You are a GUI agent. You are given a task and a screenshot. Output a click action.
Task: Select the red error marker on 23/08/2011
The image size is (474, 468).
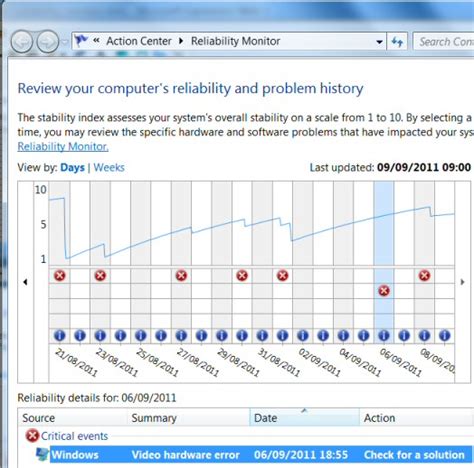pyautogui.click(x=100, y=276)
